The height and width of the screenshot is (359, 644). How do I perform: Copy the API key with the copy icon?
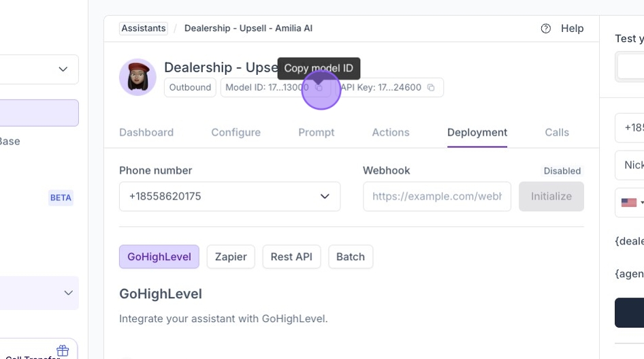click(x=431, y=88)
